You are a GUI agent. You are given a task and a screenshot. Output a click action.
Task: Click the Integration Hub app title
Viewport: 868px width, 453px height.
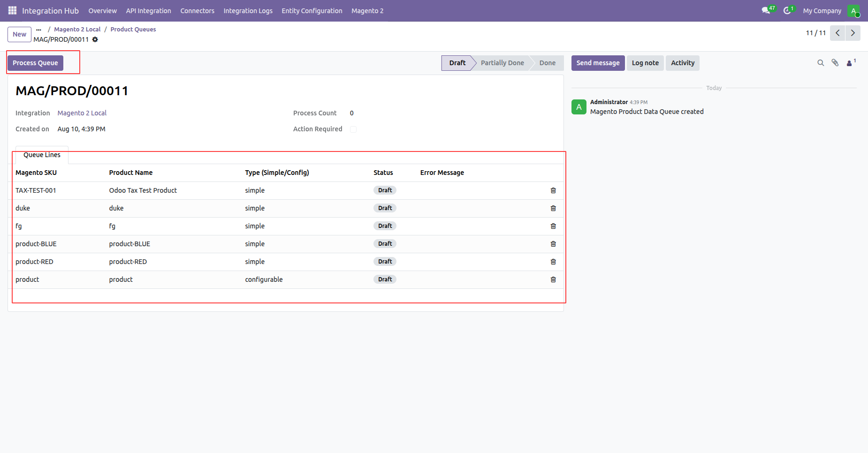50,11
